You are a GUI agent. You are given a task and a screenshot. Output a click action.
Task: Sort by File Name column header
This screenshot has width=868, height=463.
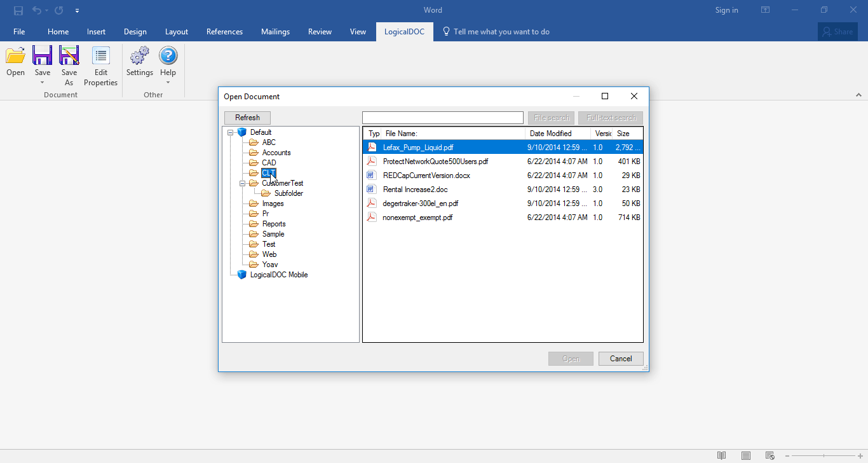click(x=454, y=134)
